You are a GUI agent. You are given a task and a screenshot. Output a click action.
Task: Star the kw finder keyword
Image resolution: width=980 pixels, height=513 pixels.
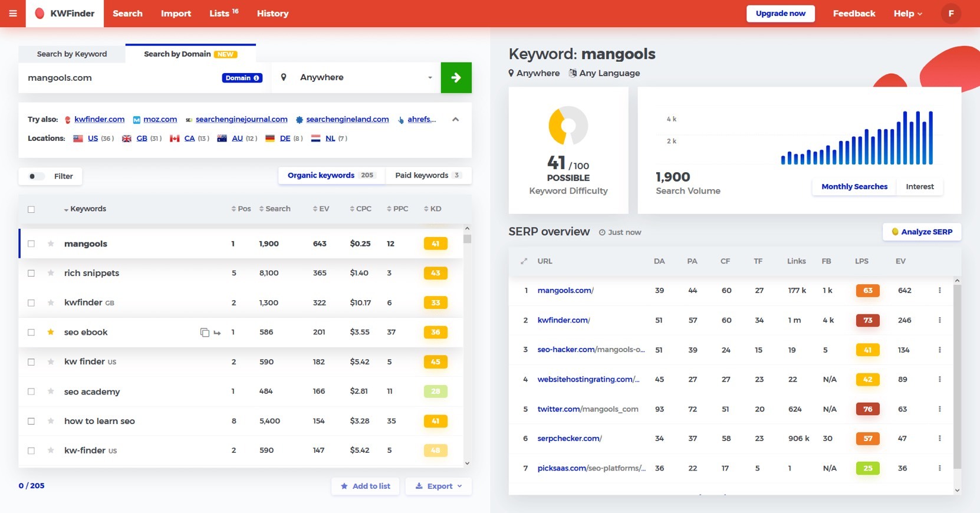pos(51,361)
